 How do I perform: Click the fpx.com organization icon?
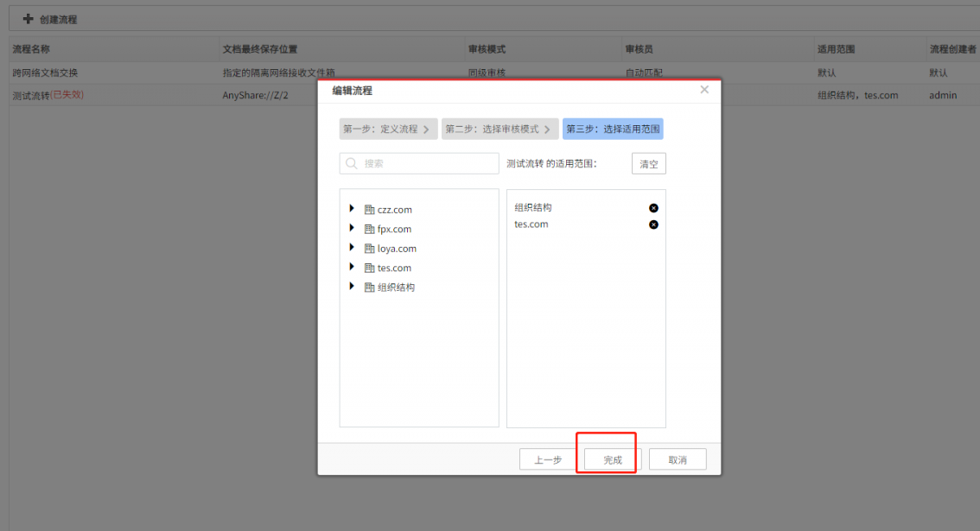click(x=369, y=230)
